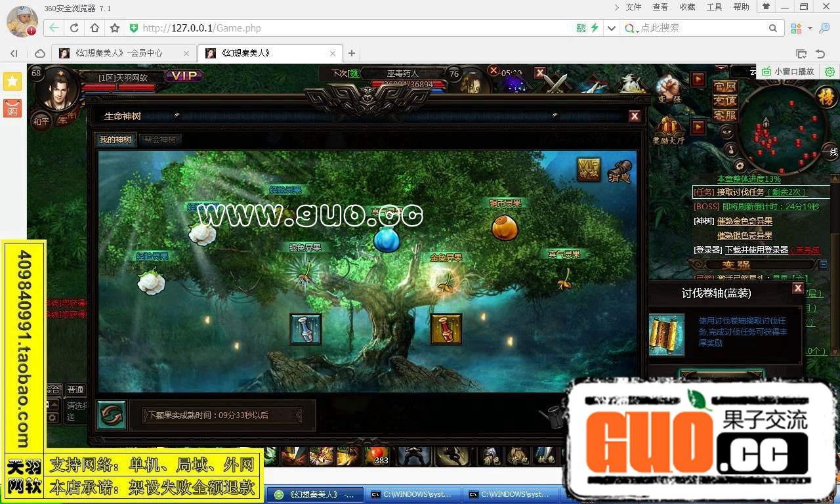The image size is (840, 504).
Task: Open the 变强 fist icon
Action: 668,88
